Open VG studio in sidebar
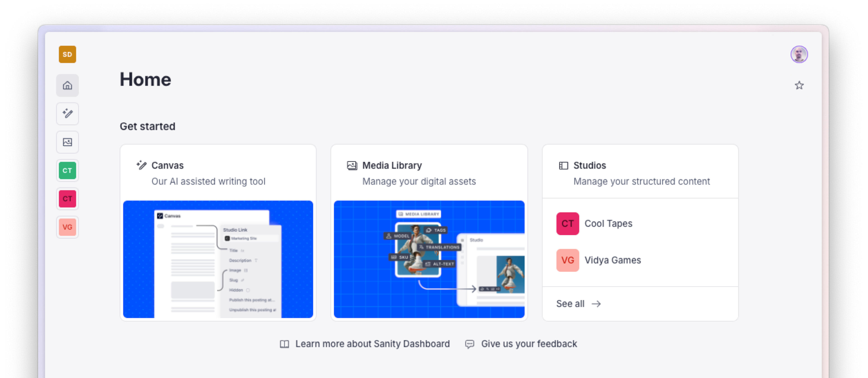 tap(67, 227)
